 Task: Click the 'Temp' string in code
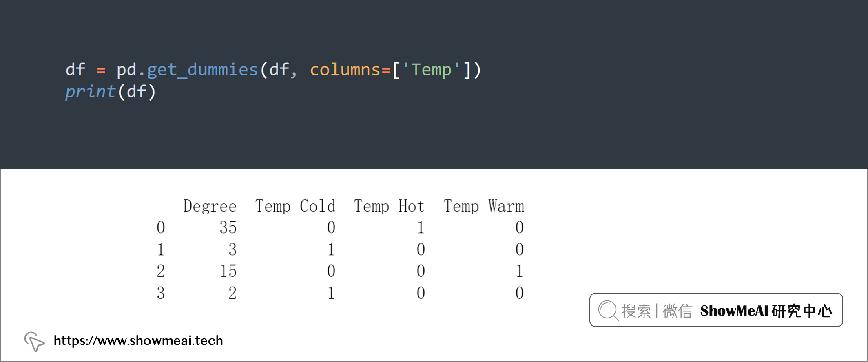click(432, 70)
